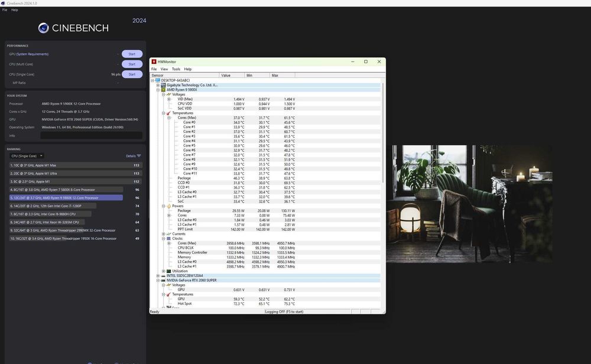
Task: Click the HWMonitor title bar app icon
Action: point(154,62)
